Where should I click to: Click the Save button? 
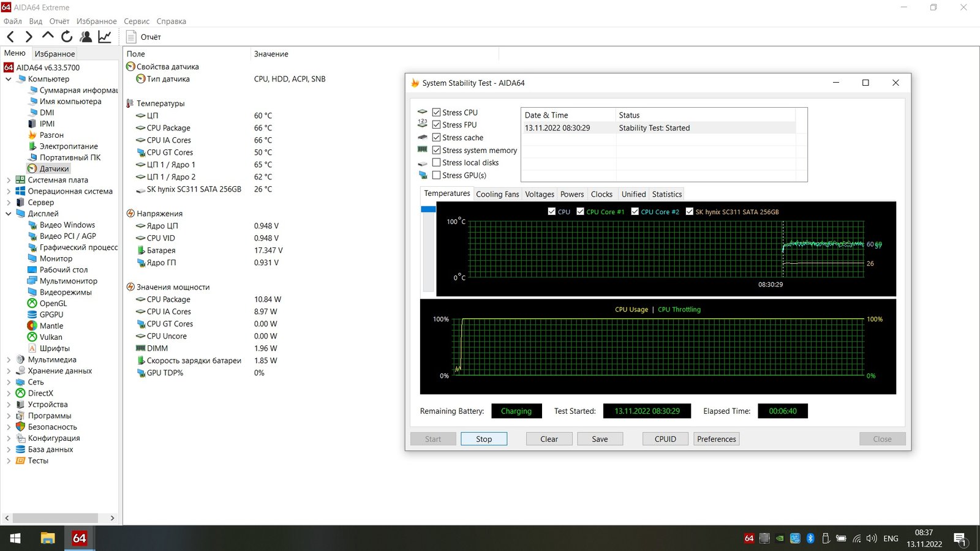(x=600, y=439)
